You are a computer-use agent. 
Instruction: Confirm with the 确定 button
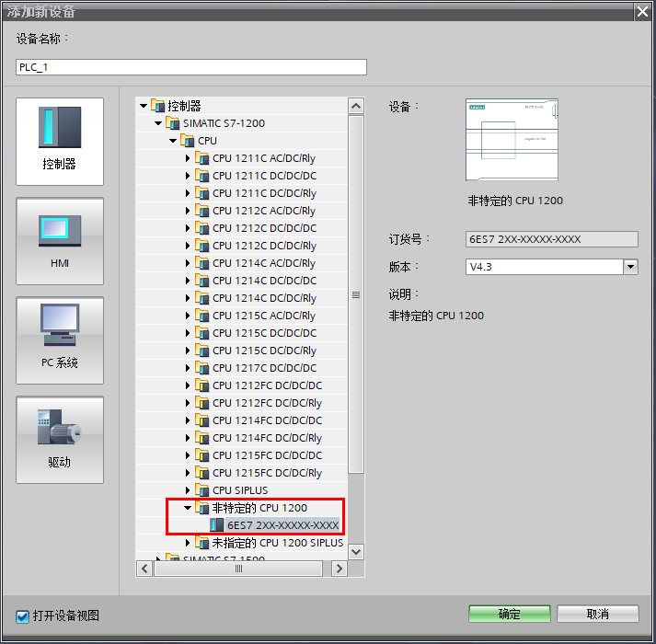509,614
